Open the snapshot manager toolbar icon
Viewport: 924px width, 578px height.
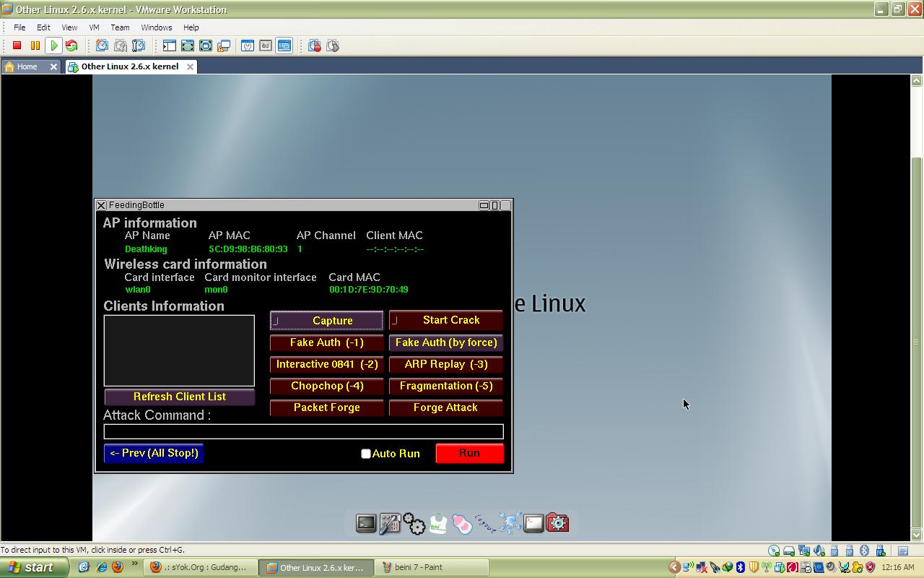pyautogui.click(x=138, y=46)
